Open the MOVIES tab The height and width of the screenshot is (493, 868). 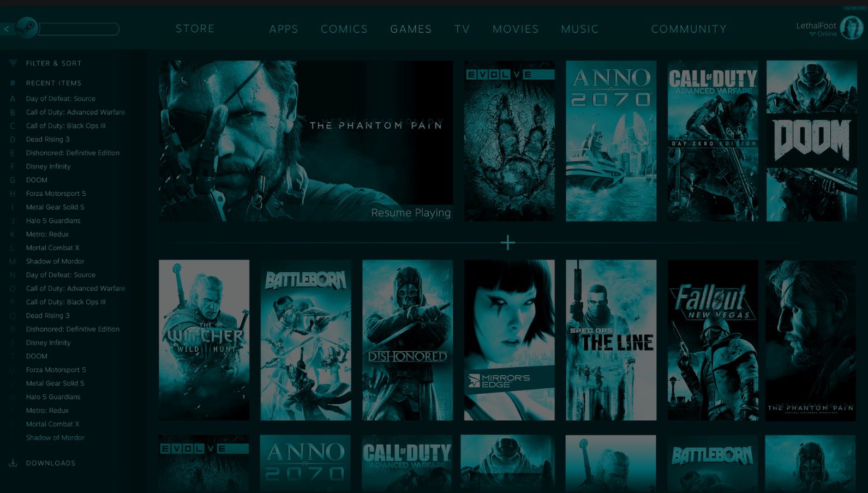[x=516, y=29]
